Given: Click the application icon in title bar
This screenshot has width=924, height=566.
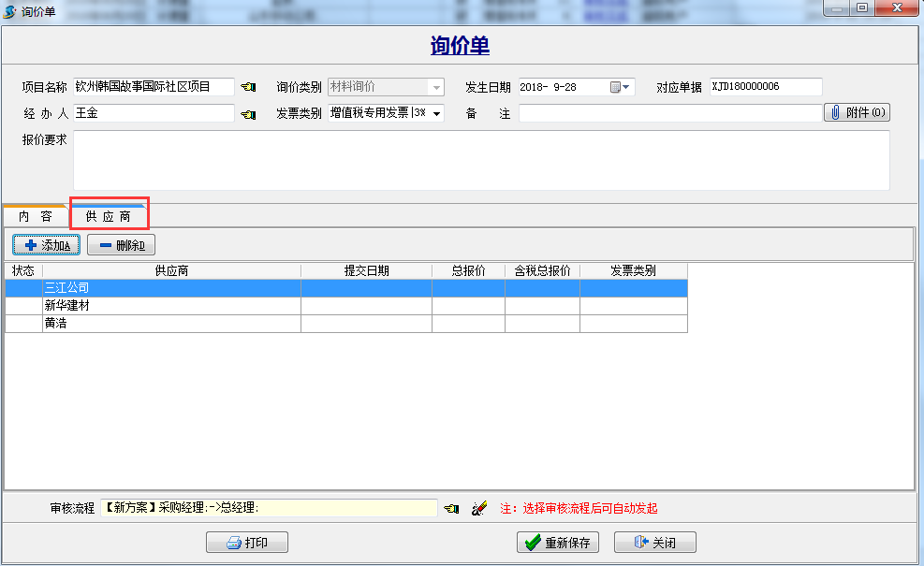Looking at the screenshot, I should pos(10,10).
